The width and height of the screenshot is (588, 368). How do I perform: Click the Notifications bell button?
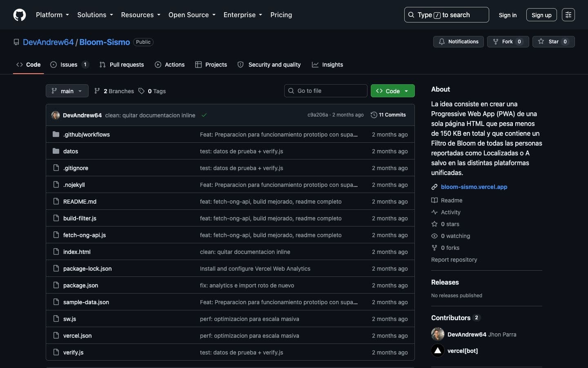tap(459, 42)
